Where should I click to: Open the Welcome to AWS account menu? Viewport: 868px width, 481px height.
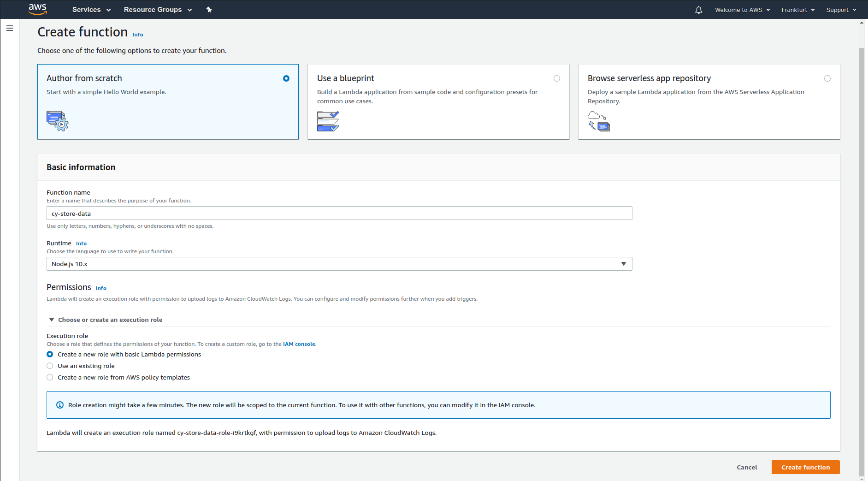[742, 10]
